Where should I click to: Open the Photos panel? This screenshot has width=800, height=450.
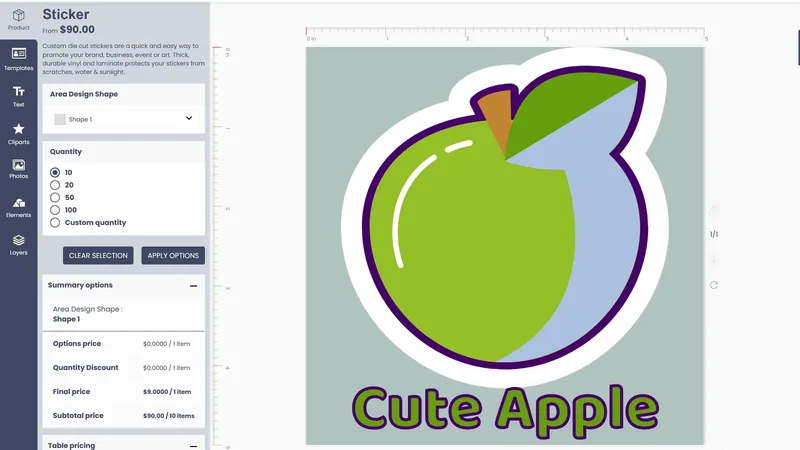tap(18, 169)
